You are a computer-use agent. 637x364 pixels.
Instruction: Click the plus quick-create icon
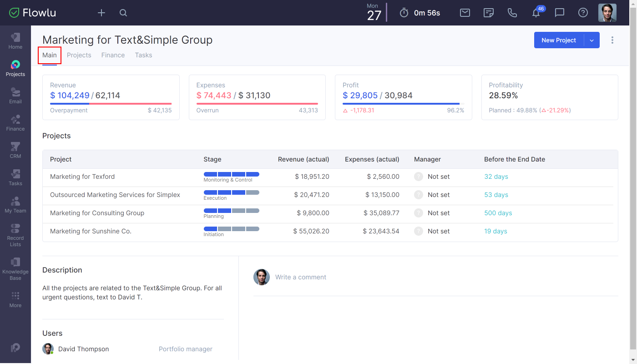(x=101, y=13)
